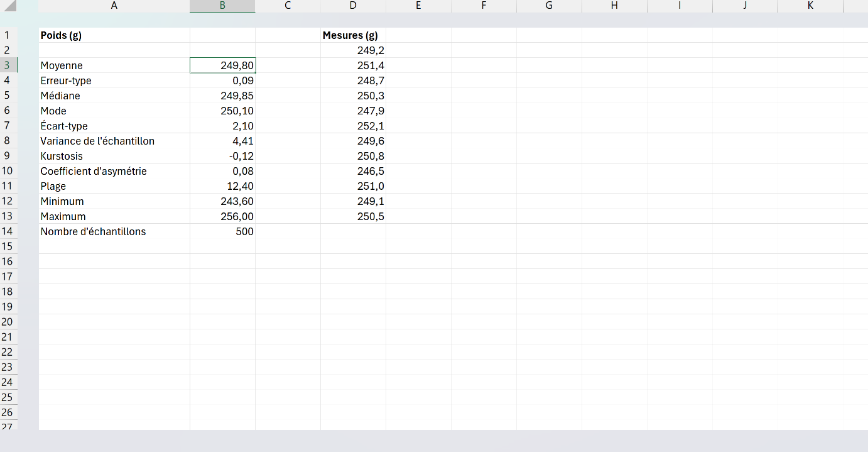Select the maximum value 256,00
The height and width of the screenshot is (452, 868).
222,216
